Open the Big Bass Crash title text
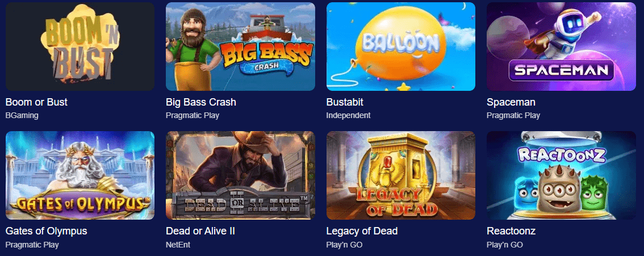Image resolution: width=644 pixels, height=256 pixels. 201,102
